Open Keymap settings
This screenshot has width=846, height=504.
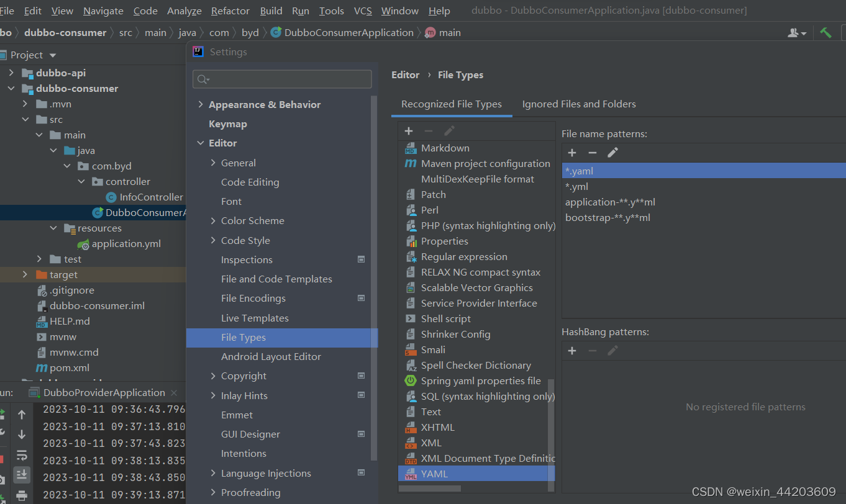click(x=227, y=124)
